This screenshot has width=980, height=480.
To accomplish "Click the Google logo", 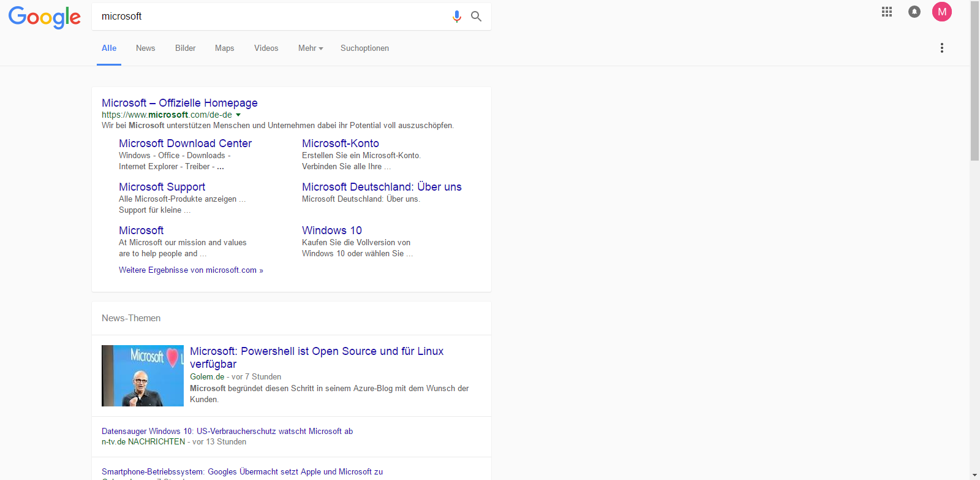I will (44, 17).
